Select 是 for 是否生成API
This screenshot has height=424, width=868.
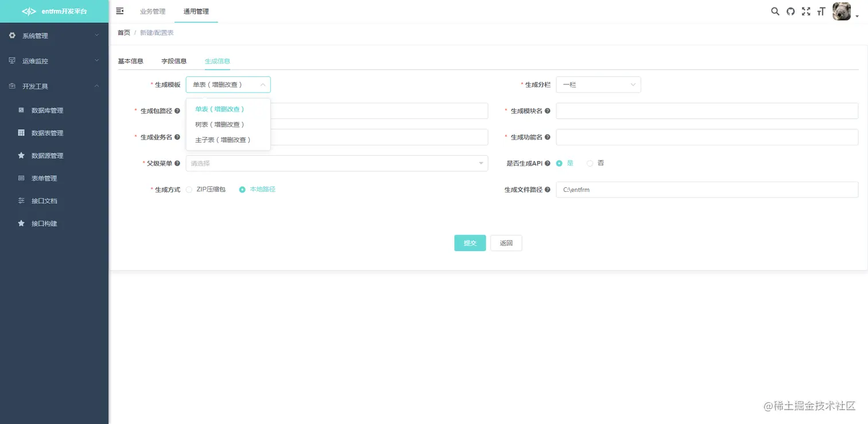point(565,163)
